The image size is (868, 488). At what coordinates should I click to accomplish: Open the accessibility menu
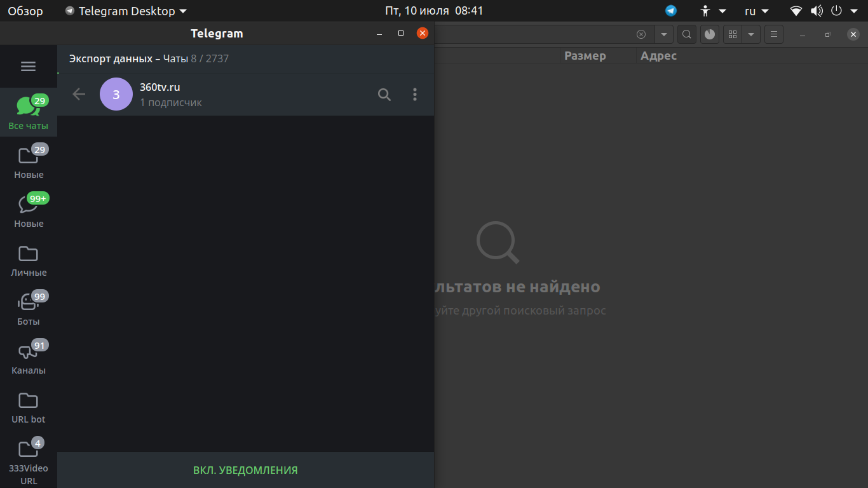713,11
